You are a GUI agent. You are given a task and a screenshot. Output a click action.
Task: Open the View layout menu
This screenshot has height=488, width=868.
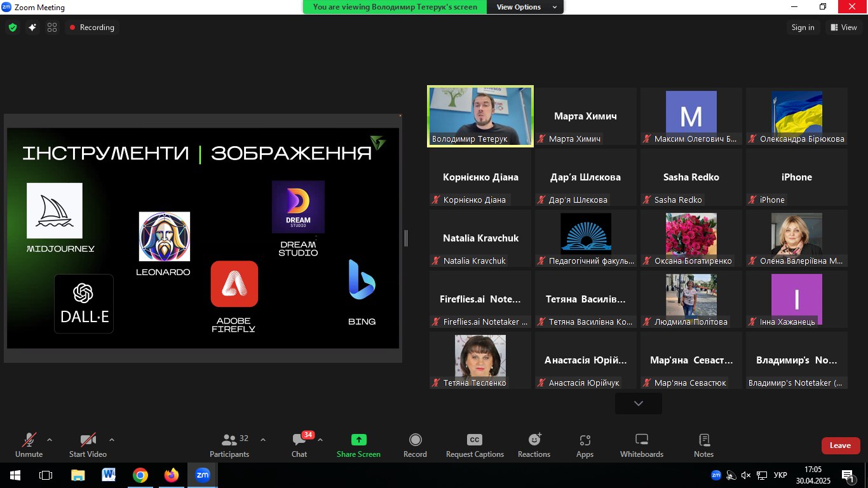pyautogui.click(x=844, y=27)
